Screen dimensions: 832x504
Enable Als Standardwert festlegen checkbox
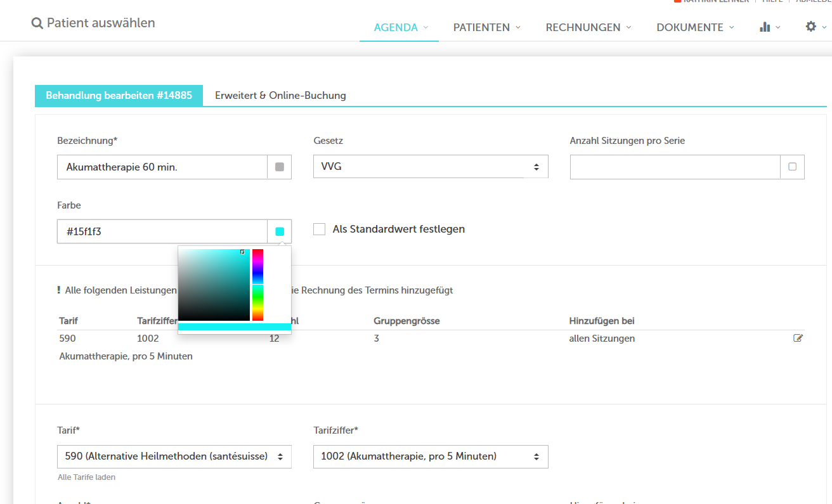(320, 229)
